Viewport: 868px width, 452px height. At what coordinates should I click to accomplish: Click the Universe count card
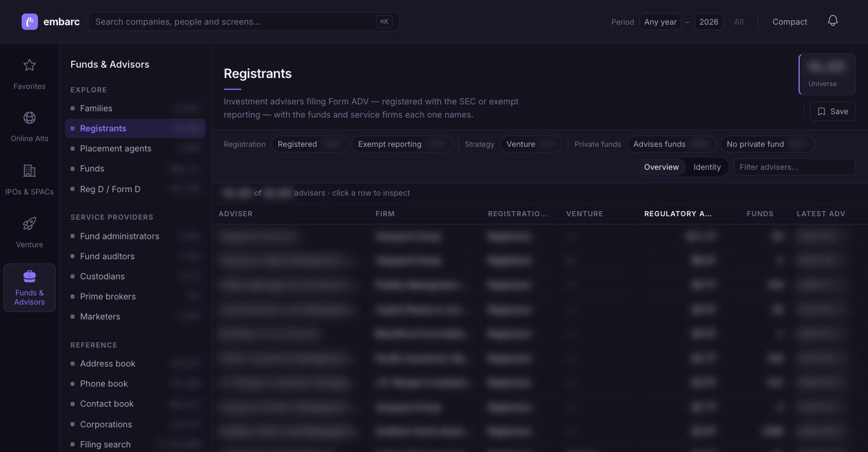click(x=827, y=75)
